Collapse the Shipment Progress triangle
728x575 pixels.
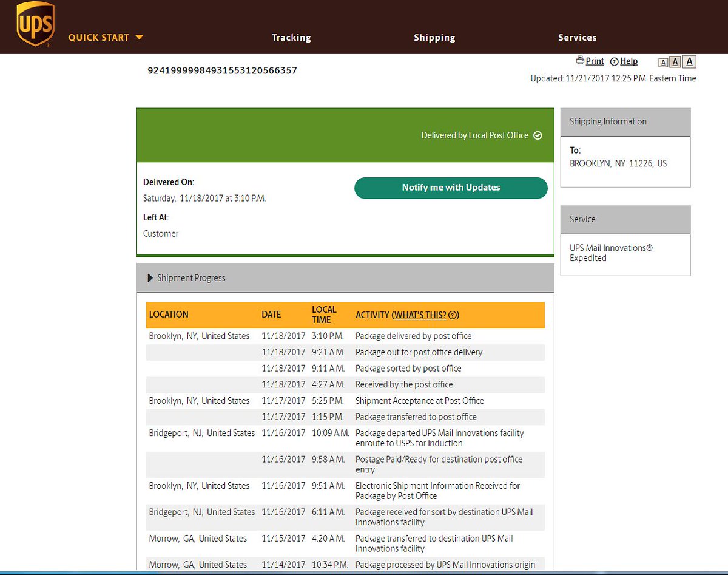[150, 278]
